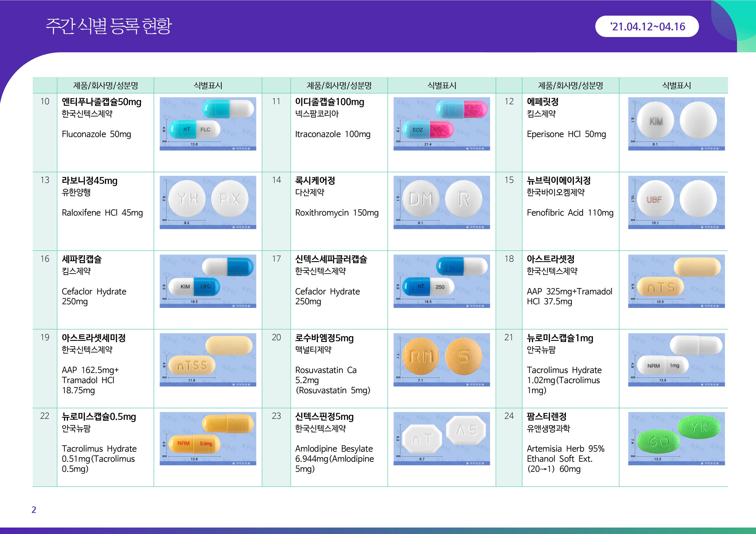Viewport: 756px width, 534px height.
Task: Click the 아스트라셋정 nTS tablet image
Action: point(676,281)
